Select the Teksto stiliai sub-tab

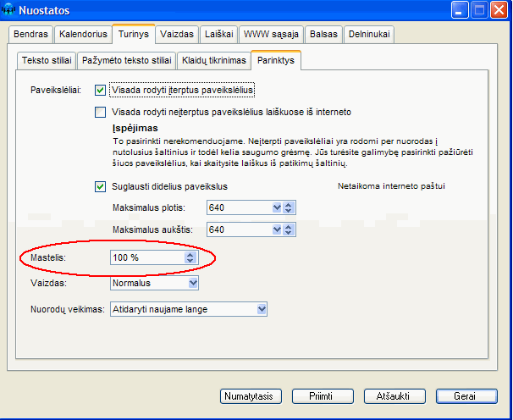click(47, 61)
